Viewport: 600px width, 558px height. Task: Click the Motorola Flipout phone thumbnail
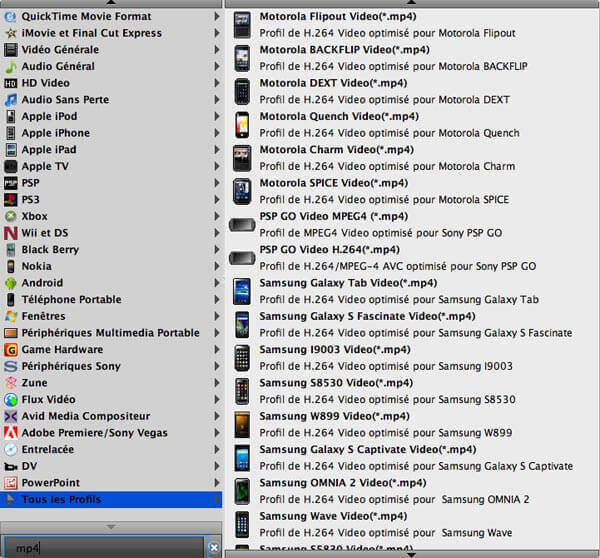(241, 25)
